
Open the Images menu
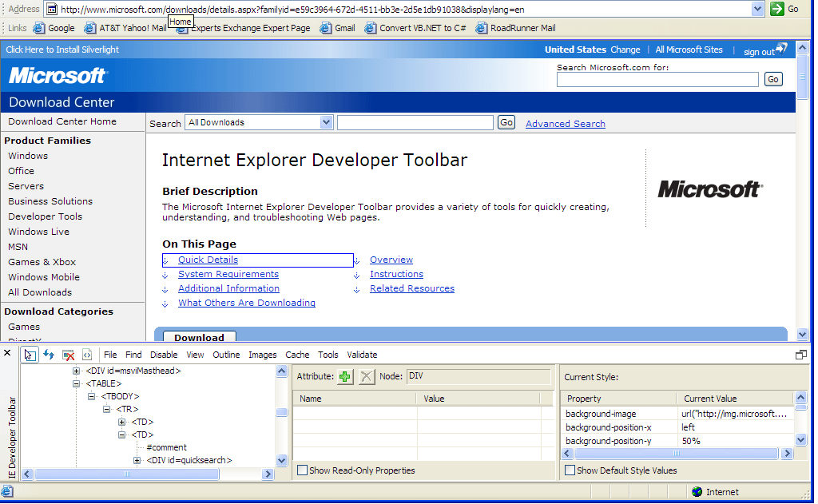tap(262, 355)
